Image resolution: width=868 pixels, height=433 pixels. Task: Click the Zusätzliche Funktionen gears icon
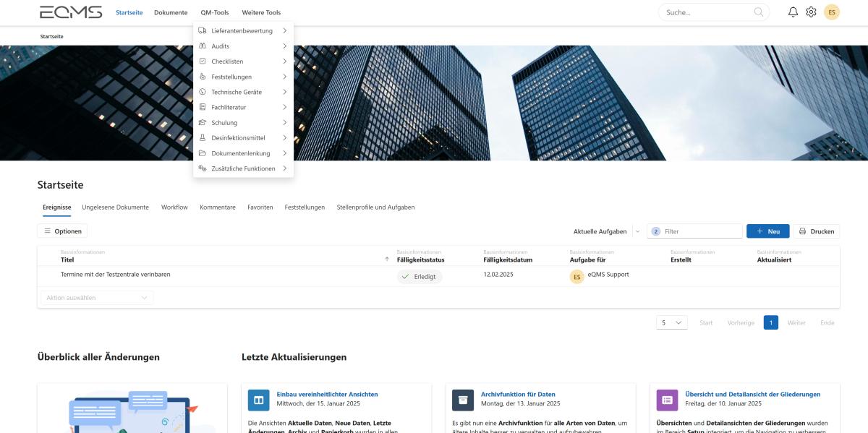tap(203, 168)
